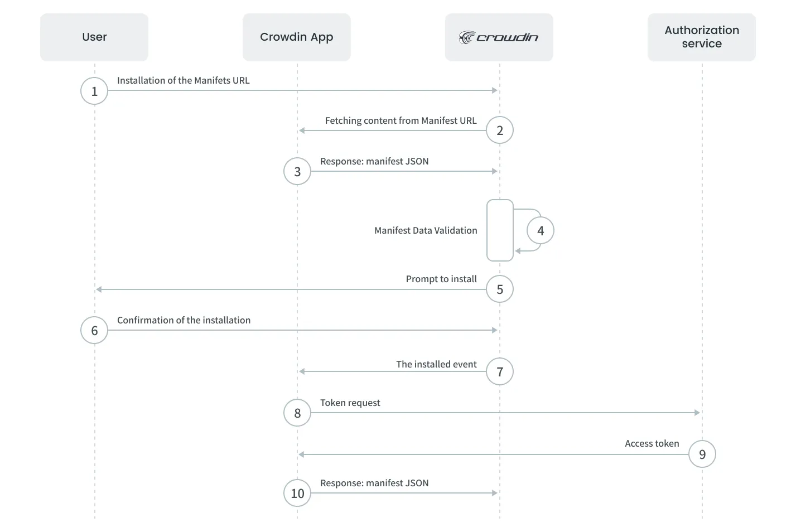
Task: Select the step 7 circle marker
Action: pos(500,372)
